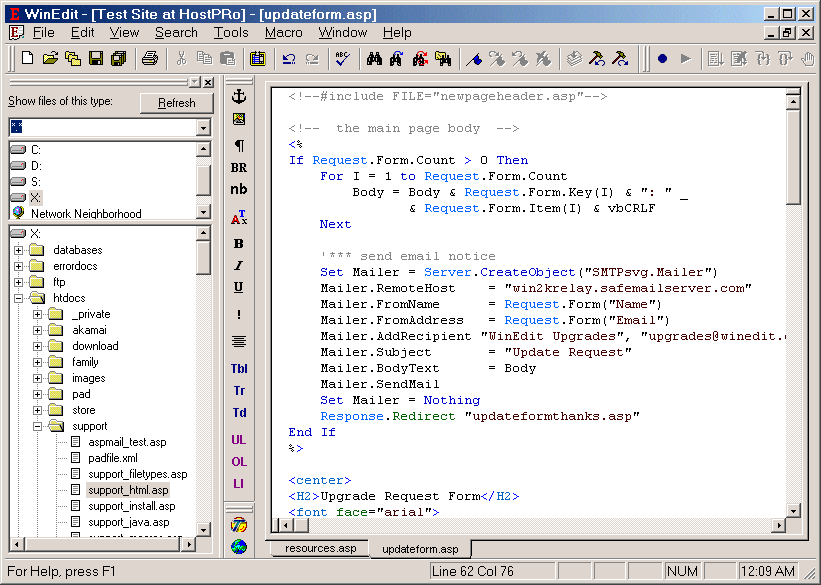Image resolution: width=821 pixels, height=585 pixels.
Task: Click the Refresh button
Action: click(x=176, y=103)
